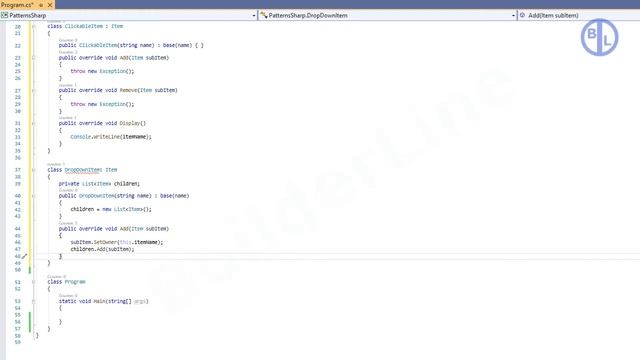Collapse the Program class outline at line 51

tap(34, 282)
